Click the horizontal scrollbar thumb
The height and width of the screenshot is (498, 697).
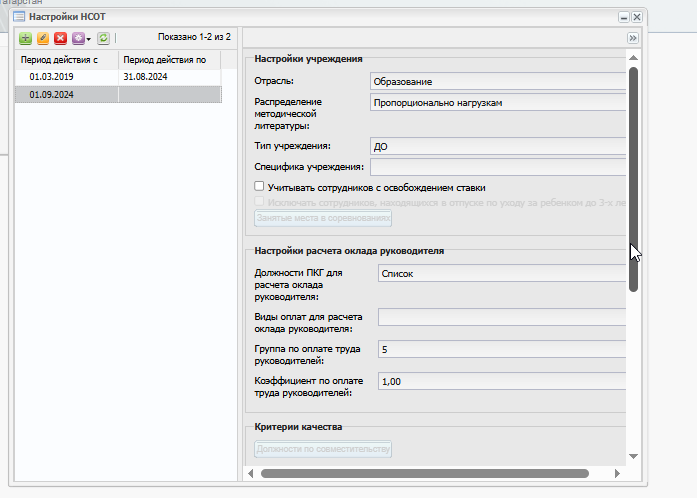pos(425,474)
